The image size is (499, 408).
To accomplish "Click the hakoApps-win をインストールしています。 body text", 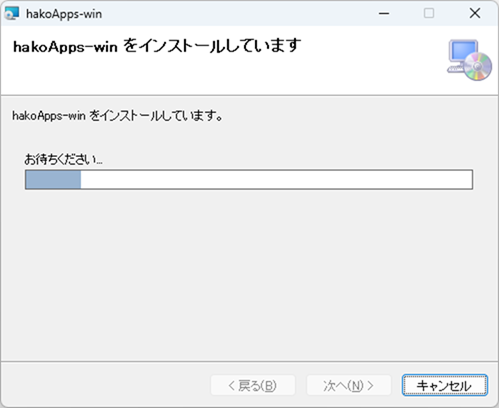I will [117, 116].
